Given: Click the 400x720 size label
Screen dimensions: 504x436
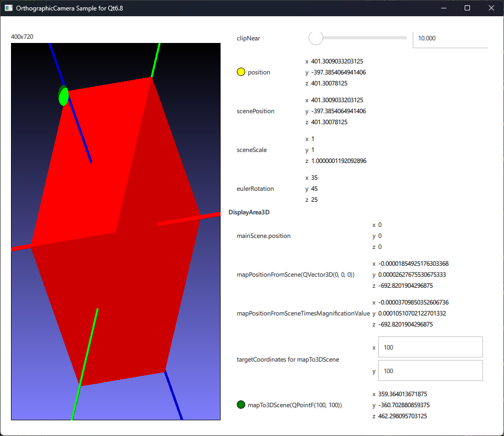Looking at the screenshot, I should 22,37.
